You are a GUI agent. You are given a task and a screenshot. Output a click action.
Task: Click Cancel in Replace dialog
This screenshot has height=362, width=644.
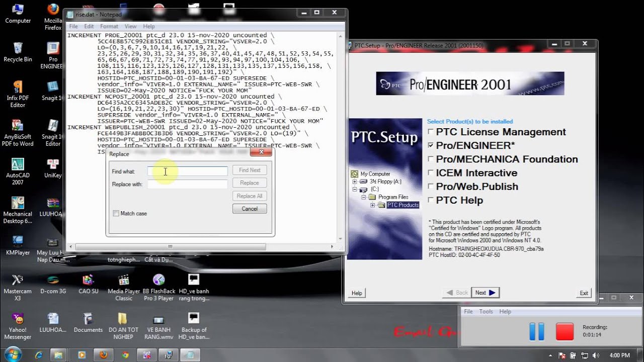click(250, 209)
